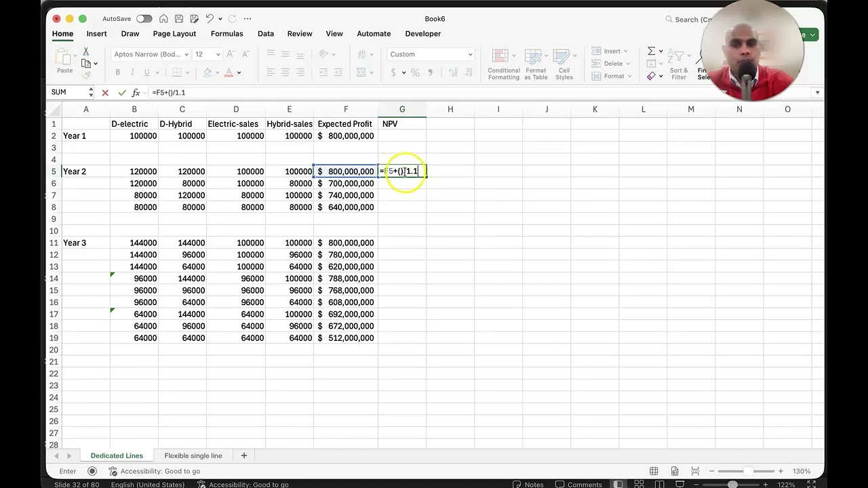This screenshot has height=488, width=868.
Task: Cancel the formula entry with red X
Action: [x=105, y=92]
